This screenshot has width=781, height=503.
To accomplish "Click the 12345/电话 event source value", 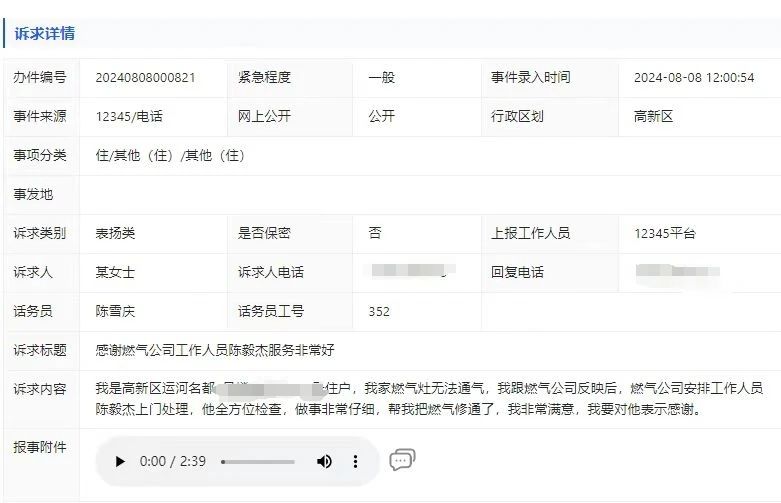I will [x=129, y=116].
